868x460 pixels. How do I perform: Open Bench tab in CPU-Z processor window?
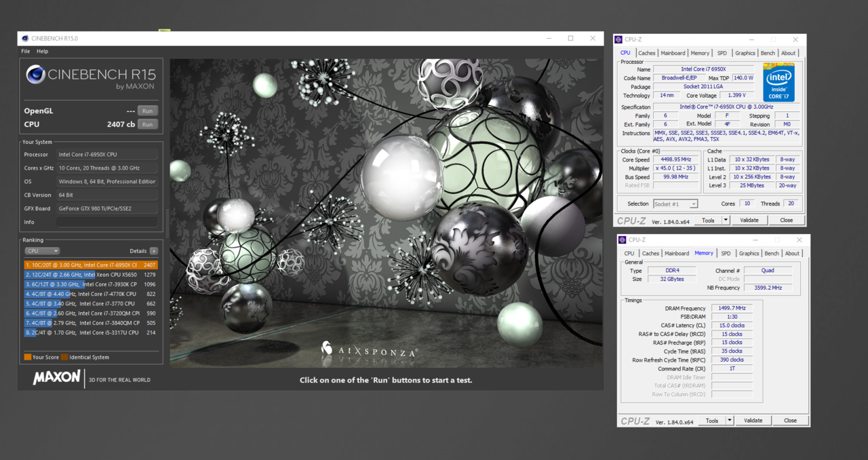coord(768,53)
